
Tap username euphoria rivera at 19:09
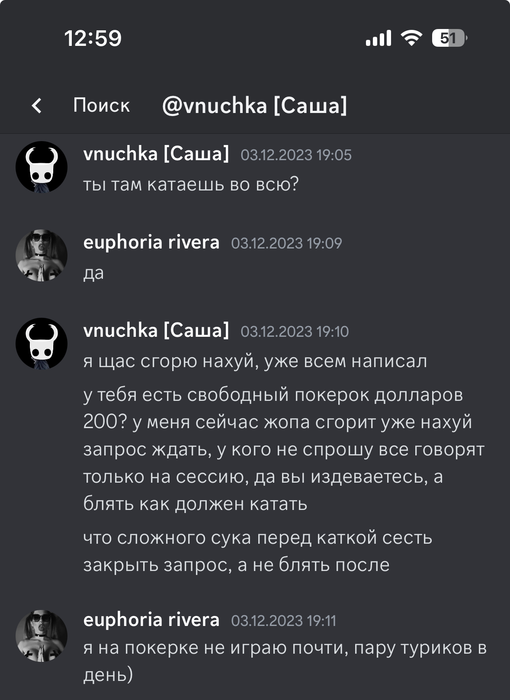[x=151, y=242]
